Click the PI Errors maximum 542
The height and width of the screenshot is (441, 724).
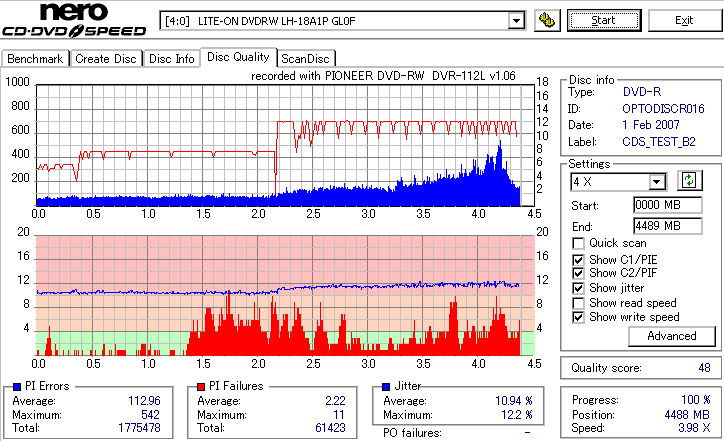(151, 415)
